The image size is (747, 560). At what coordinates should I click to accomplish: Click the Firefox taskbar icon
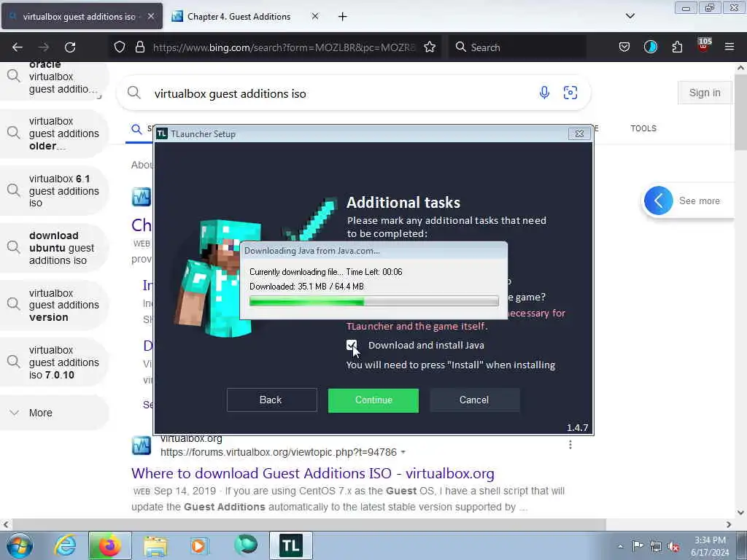pos(109,545)
